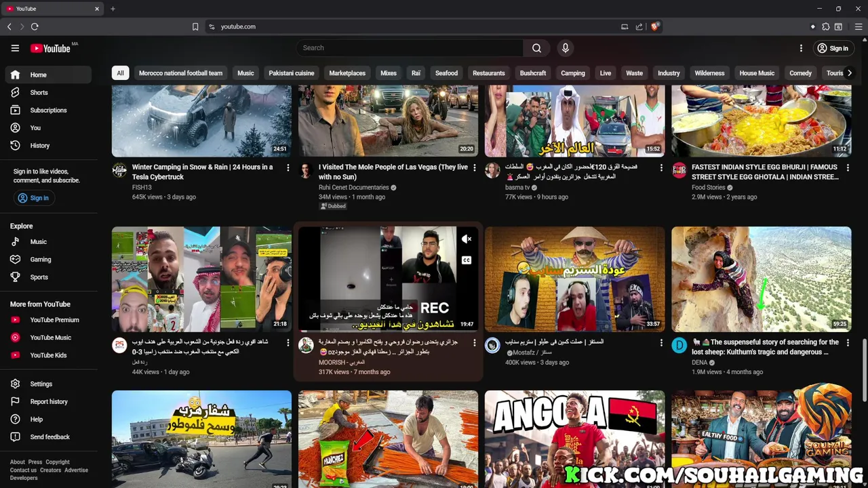
Task: Click in the YouTube search box
Action: pos(410,48)
